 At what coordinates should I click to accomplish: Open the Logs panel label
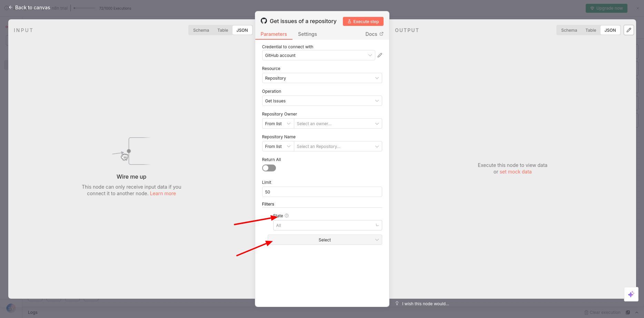33,312
